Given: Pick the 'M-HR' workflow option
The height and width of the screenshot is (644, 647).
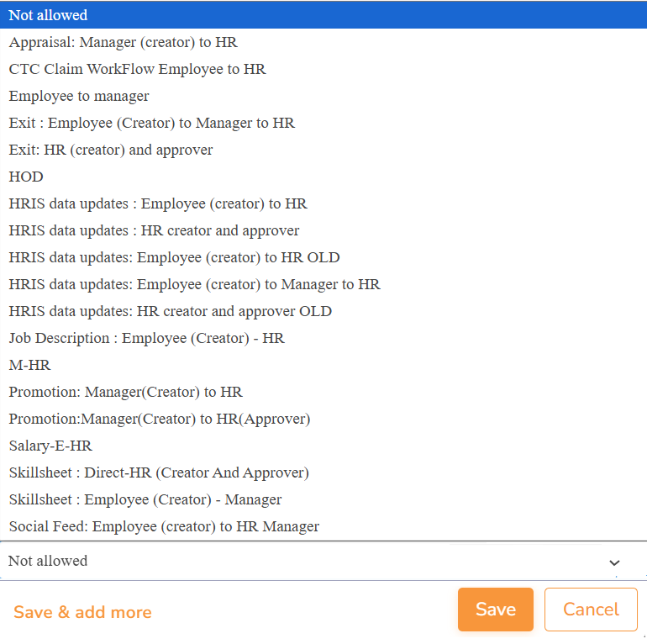Looking at the screenshot, I should (x=30, y=365).
